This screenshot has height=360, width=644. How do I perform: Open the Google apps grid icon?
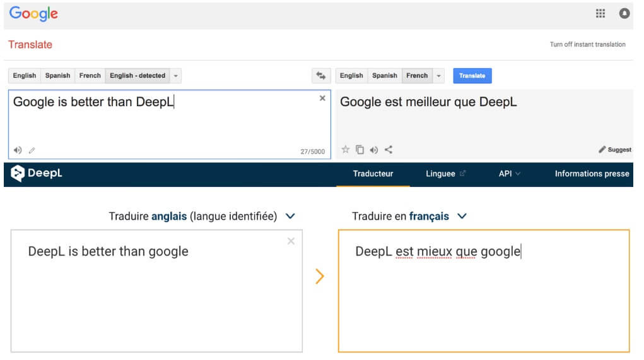pyautogui.click(x=600, y=13)
